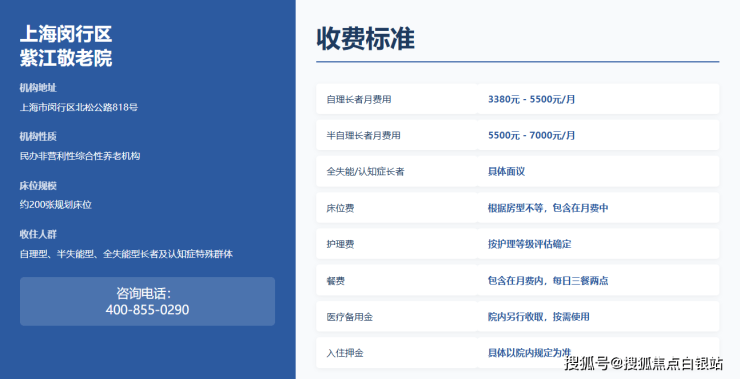This screenshot has width=740, height=379.
Task: Select value 根据房型不等，包含在月费中
Action: point(548,208)
